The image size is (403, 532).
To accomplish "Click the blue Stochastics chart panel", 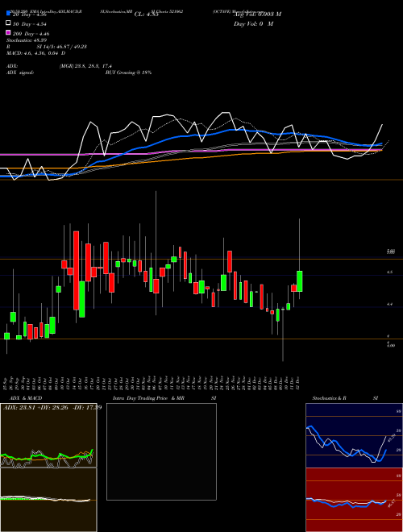I will pyautogui.click(x=354, y=435).
